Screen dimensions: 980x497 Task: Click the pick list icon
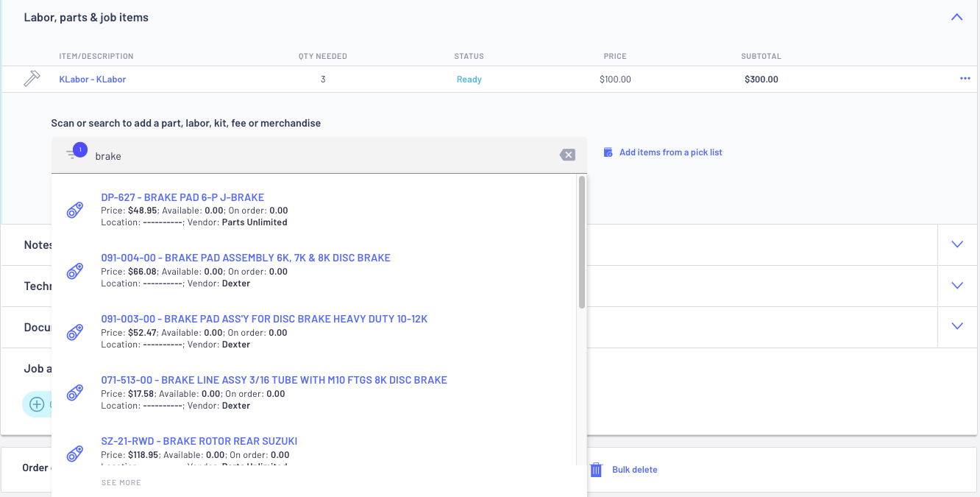(608, 152)
